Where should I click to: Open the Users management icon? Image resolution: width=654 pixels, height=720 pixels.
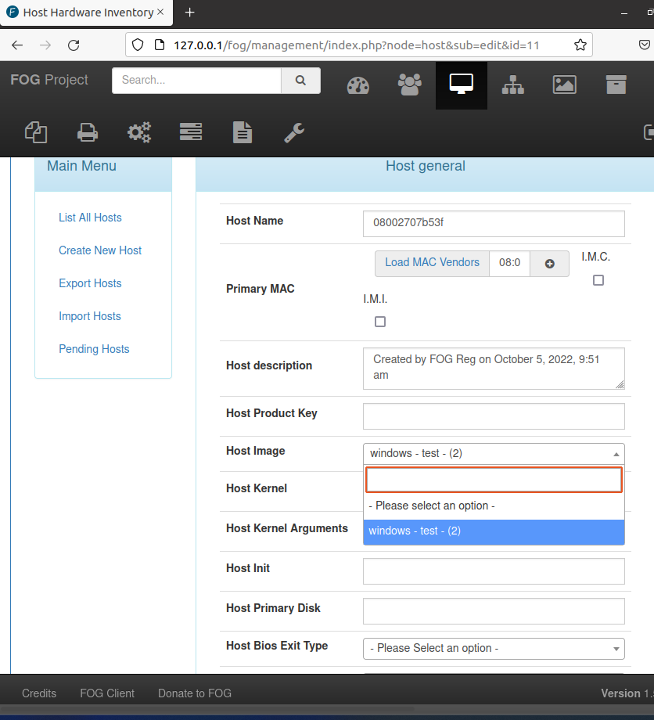[410, 85]
